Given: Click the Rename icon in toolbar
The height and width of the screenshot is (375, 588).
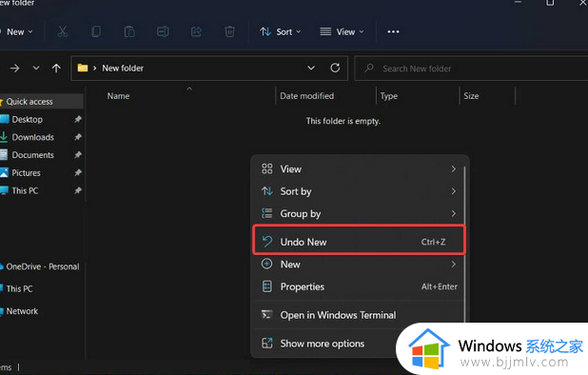Looking at the screenshot, I should pos(163,31).
